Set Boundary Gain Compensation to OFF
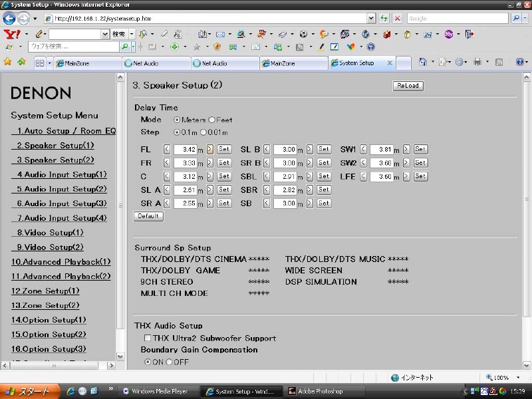 (x=169, y=362)
